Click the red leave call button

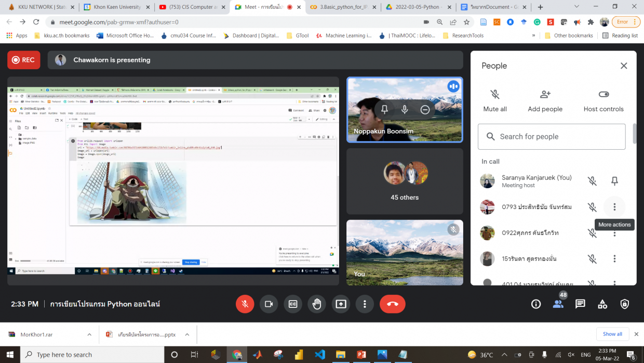pos(392,304)
